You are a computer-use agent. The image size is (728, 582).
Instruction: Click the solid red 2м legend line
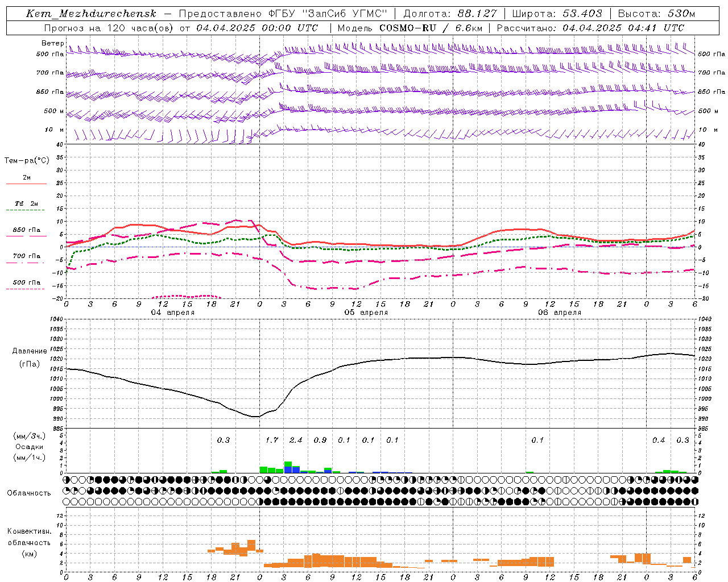[x=26, y=184]
